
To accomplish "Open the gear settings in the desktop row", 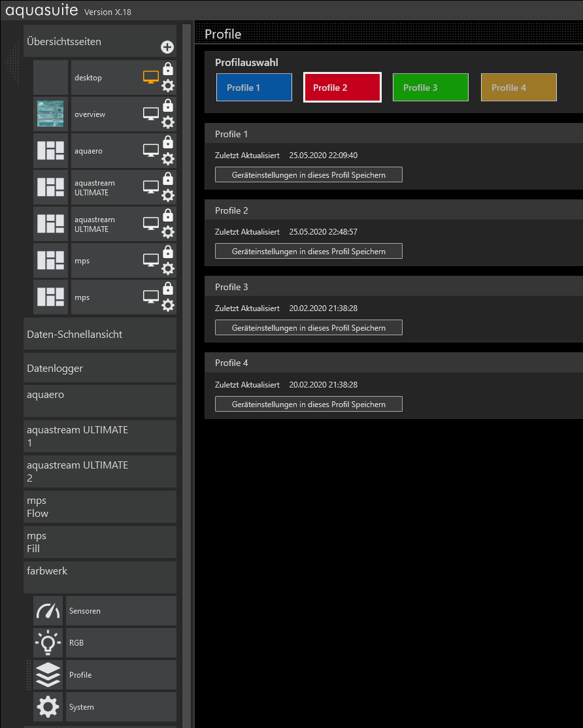I will (x=168, y=86).
